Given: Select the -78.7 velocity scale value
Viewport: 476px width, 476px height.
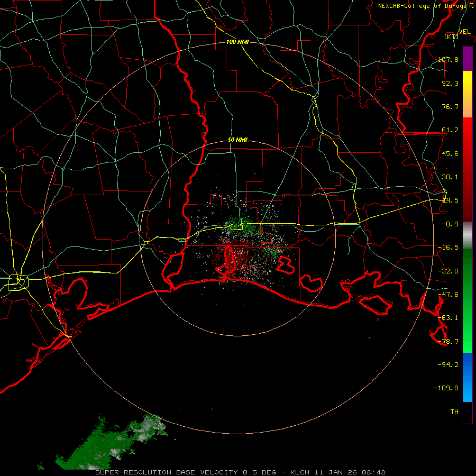Looking at the screenshot, I should (x=448, y=342).
